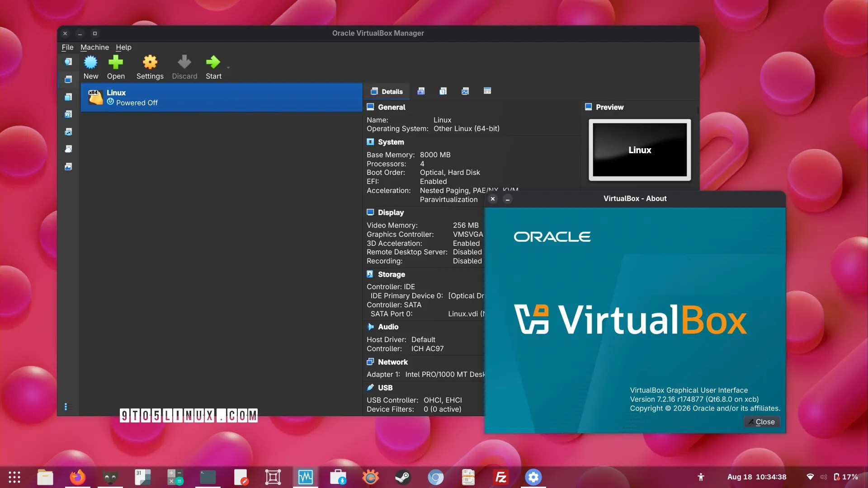Open the Resources chart tool in sidebar
This screenshot has height=488, width=868.
[68, 167]
